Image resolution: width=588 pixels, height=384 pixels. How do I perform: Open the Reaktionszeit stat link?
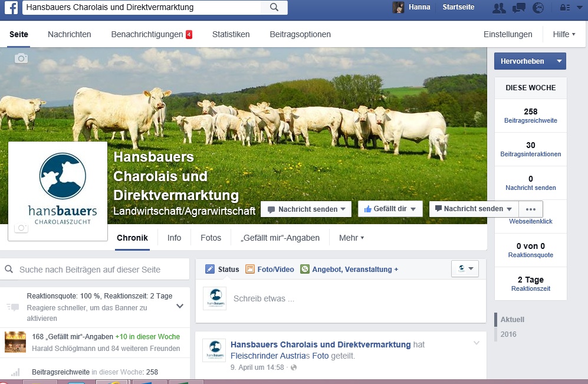pos(531,289)
